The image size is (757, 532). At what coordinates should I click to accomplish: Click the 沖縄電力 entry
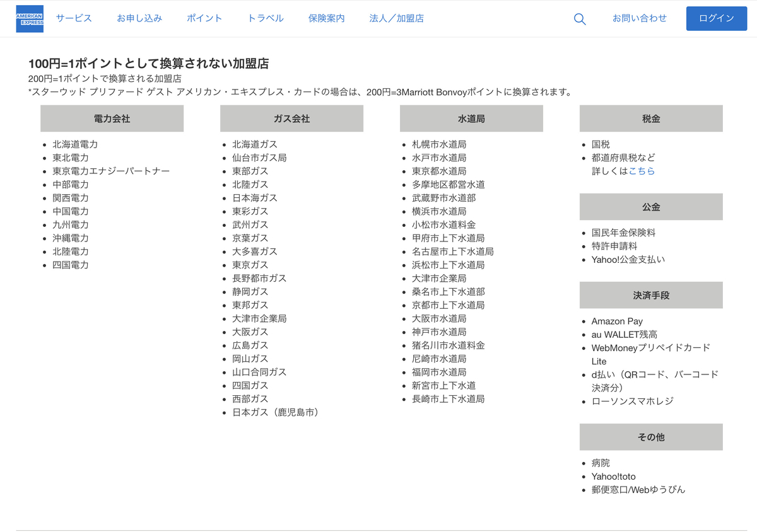pyautogui.click(x=71, y=238)
